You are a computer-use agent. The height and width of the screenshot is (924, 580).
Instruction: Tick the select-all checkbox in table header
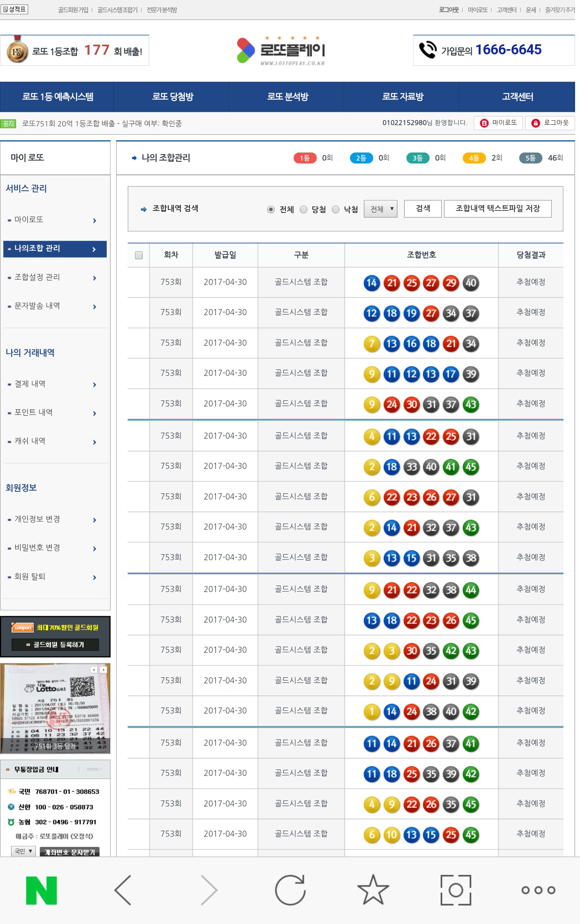[139, 255]
